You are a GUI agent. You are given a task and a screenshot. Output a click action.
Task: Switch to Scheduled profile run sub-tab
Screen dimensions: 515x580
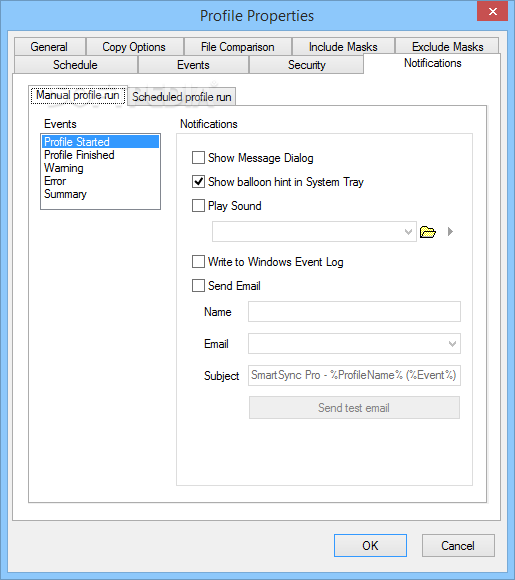tap(182, 97)
